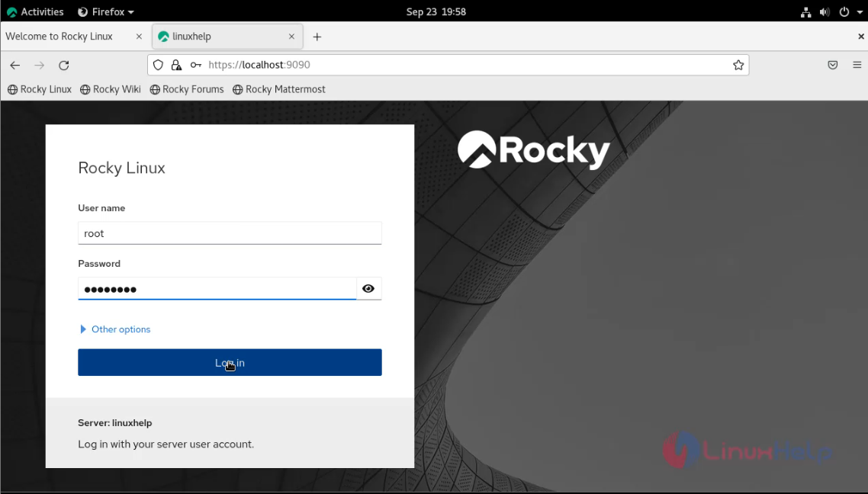The image size is (868, 494).
Task: Click the forward navigation arrow
Action: click(40, 66)
